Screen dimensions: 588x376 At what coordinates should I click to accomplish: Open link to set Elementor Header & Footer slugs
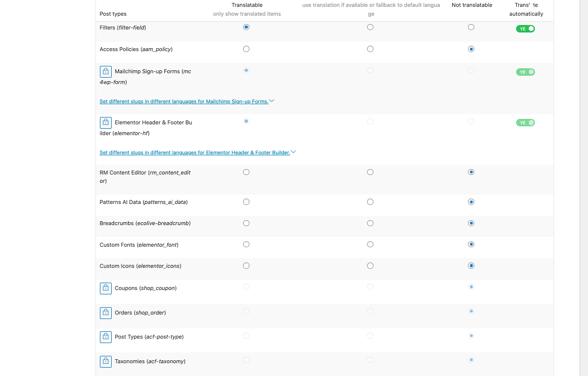[195, 152]
